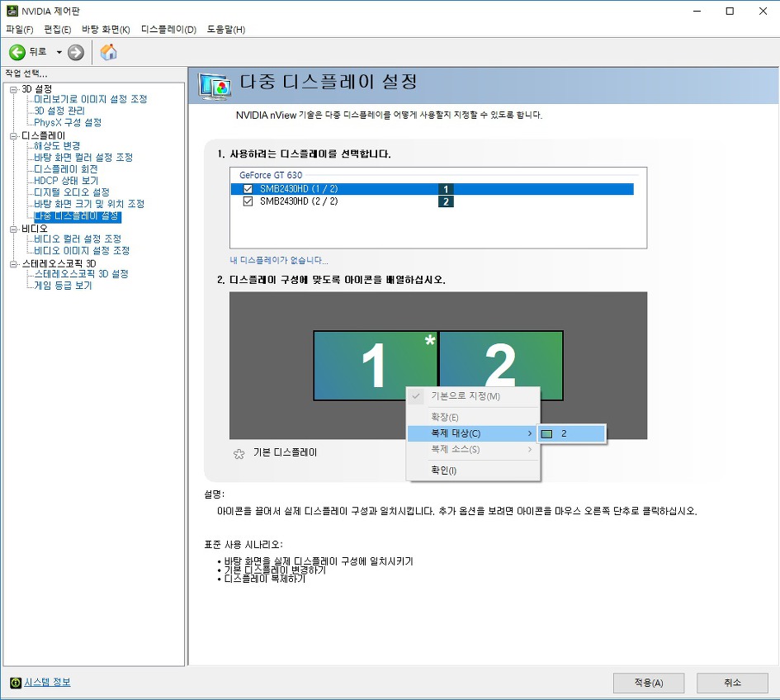This screenshot has width=780, height=700.
Task: Open 비디오 컬러 설정 조정 page
Action: [x=78, y=239]
